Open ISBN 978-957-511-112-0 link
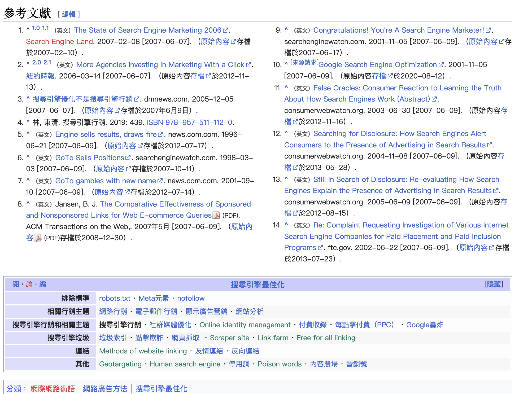 (189, 122)
